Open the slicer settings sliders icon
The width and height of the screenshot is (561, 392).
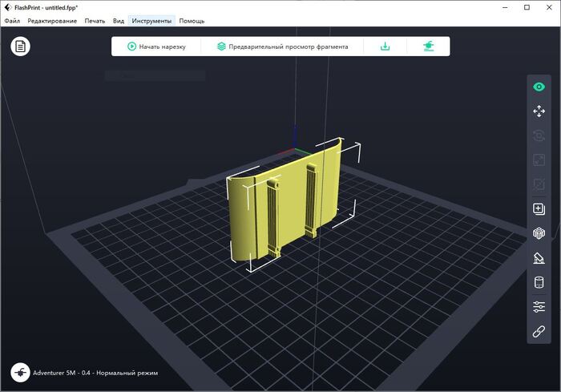(x=539, y=307)
